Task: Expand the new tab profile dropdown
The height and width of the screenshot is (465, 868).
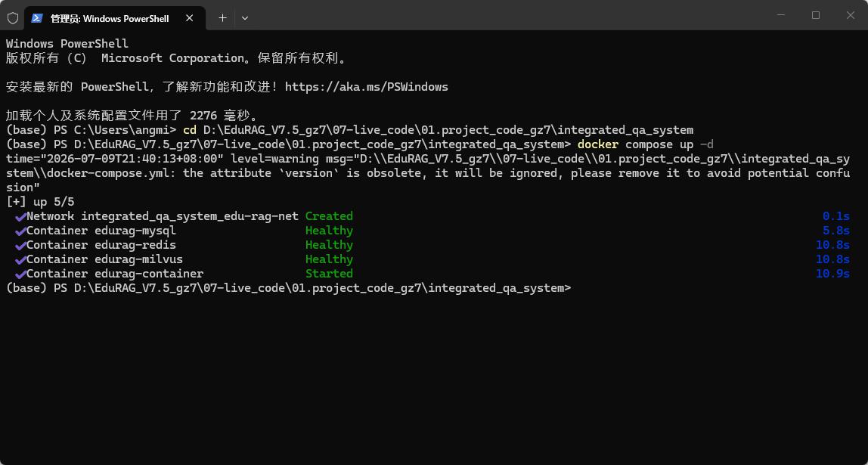Action: point(245,18)
